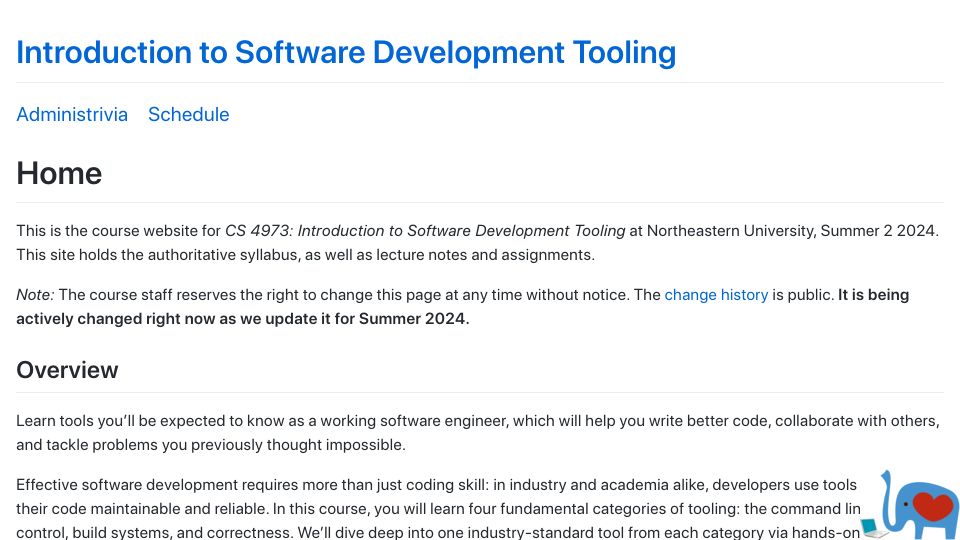Go to the Administrivia page

(x=72, y=114)
